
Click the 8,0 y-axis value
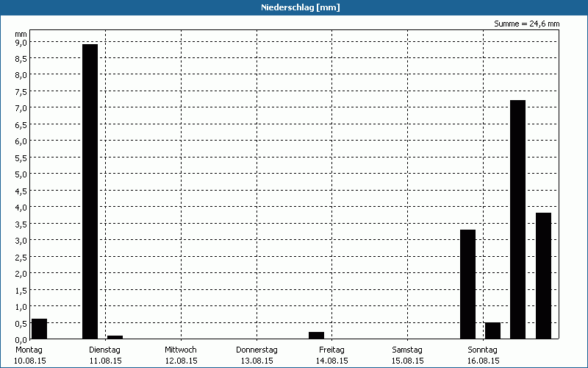21,75
